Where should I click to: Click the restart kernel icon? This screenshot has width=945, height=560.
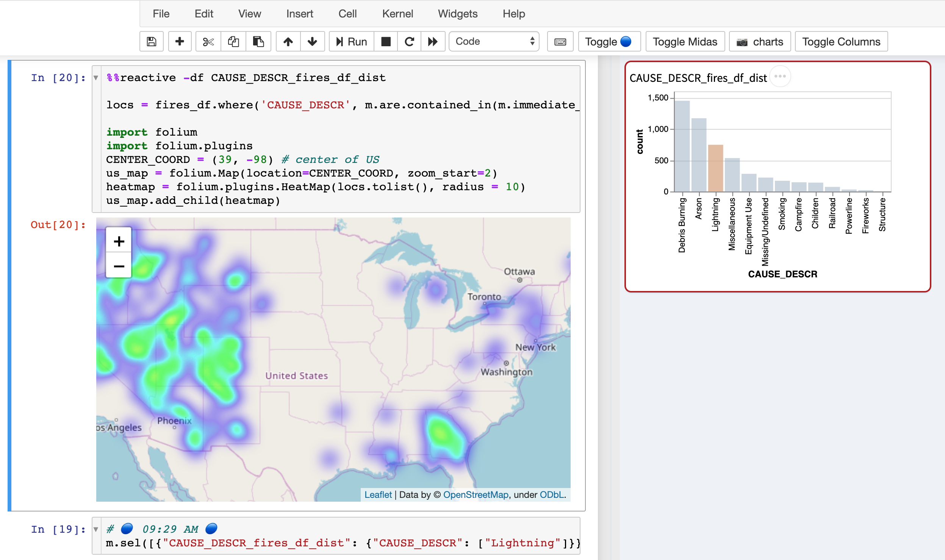410,41
